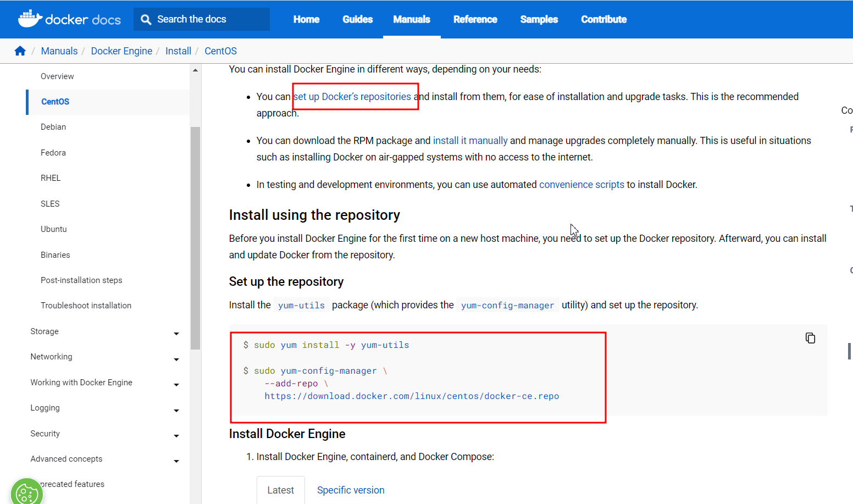Go to the home breadcrumb icon
Image resolution: width=853 pixels, height=504 pixels.
click(20, 51)
